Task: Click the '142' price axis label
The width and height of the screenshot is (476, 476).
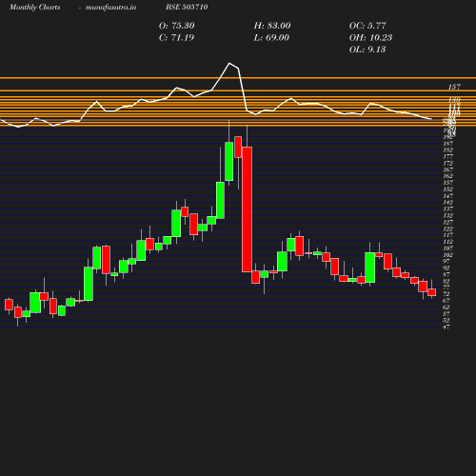Action: (448, 202)
